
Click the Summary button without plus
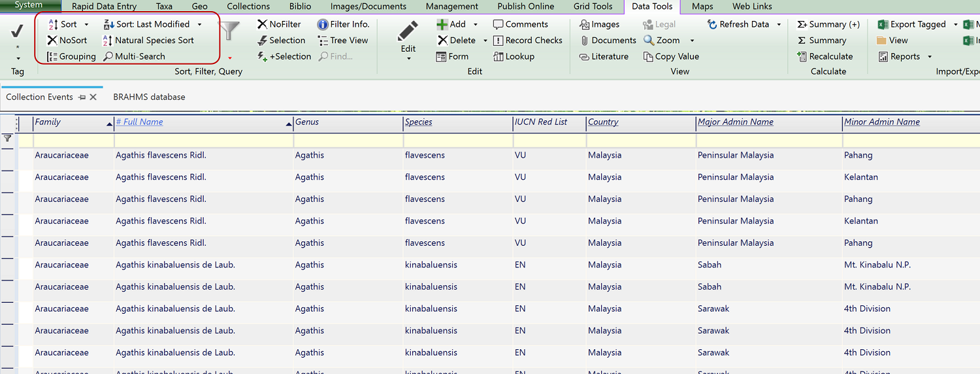822,40
